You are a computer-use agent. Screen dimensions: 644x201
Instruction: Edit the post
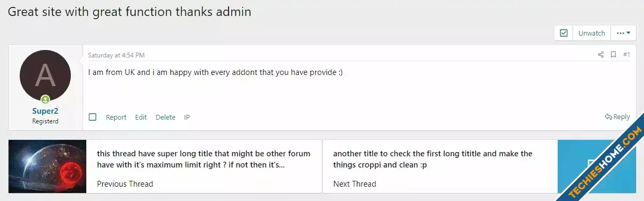point(141,117)
